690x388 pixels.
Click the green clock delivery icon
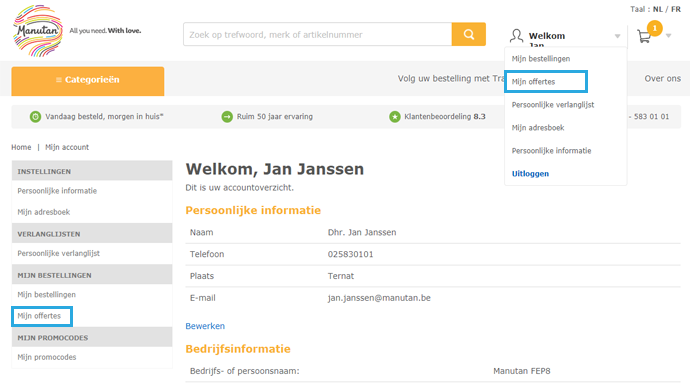click(35, 117)
